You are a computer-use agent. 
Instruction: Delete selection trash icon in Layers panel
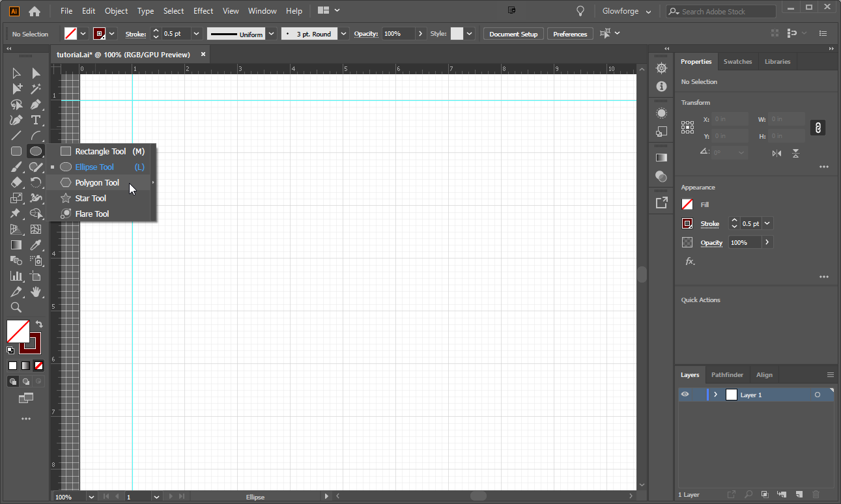pyautogui.click(x=816, y=495)
